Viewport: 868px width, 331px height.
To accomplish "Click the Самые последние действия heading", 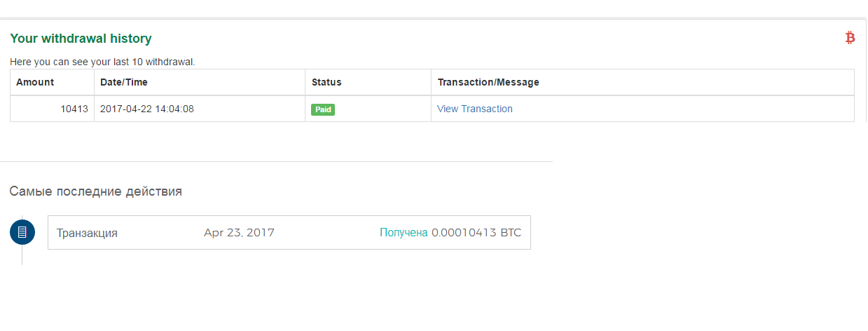I will (95, 191).
